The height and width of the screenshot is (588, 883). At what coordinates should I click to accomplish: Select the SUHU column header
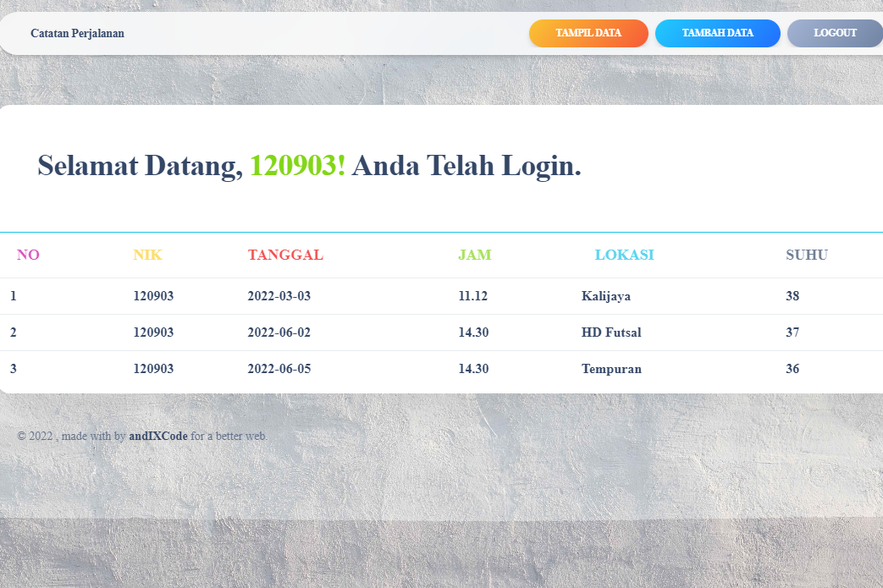pyautogui.click(x=806, y=255)
